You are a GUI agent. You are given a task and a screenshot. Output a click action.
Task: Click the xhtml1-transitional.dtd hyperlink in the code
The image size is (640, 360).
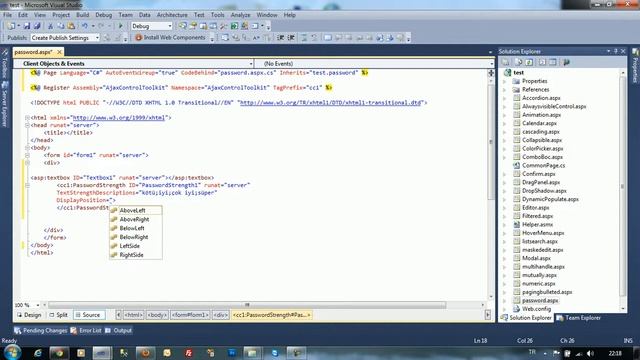tap(331, 103)
